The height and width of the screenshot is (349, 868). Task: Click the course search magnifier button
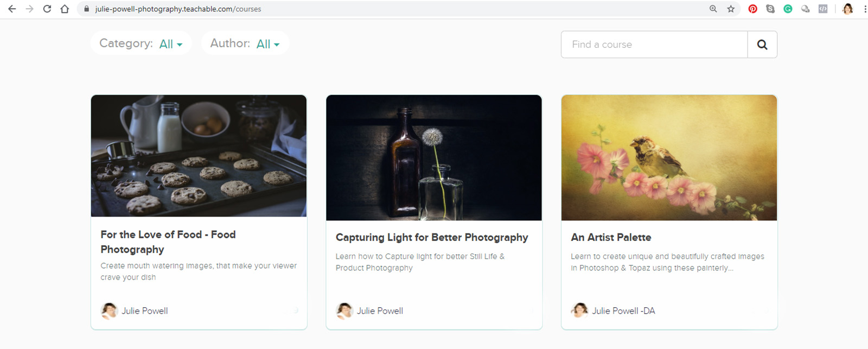762,45
